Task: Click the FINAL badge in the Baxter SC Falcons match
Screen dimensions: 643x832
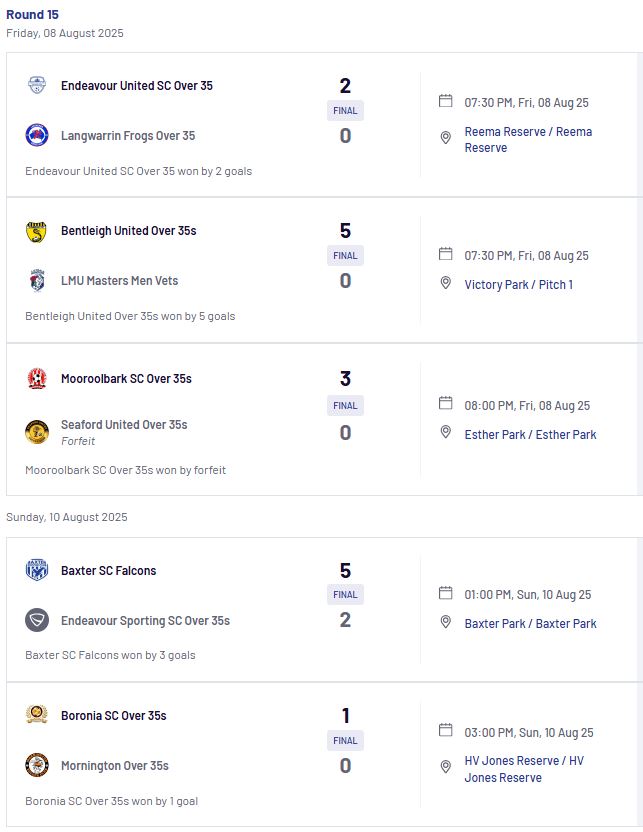Action: tap(345, 595)
